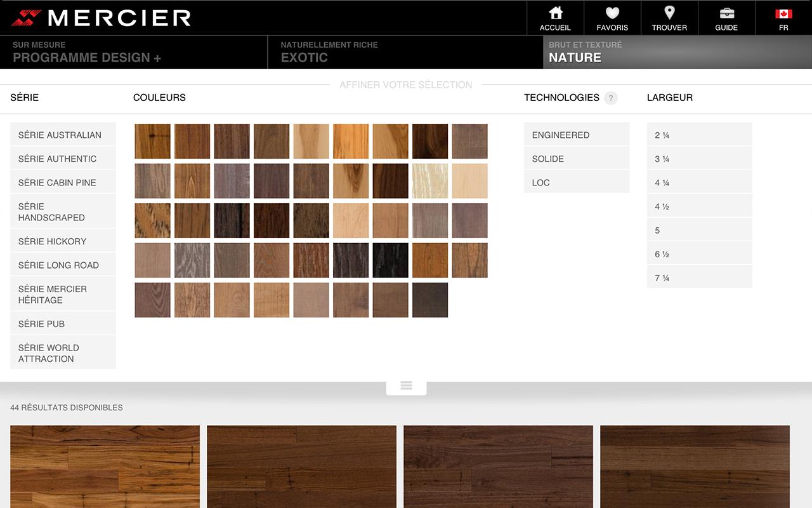Switch to Programme Design + tab
Image resolution: width=812 pixels, height=508 pixels.
coord(134,52)
